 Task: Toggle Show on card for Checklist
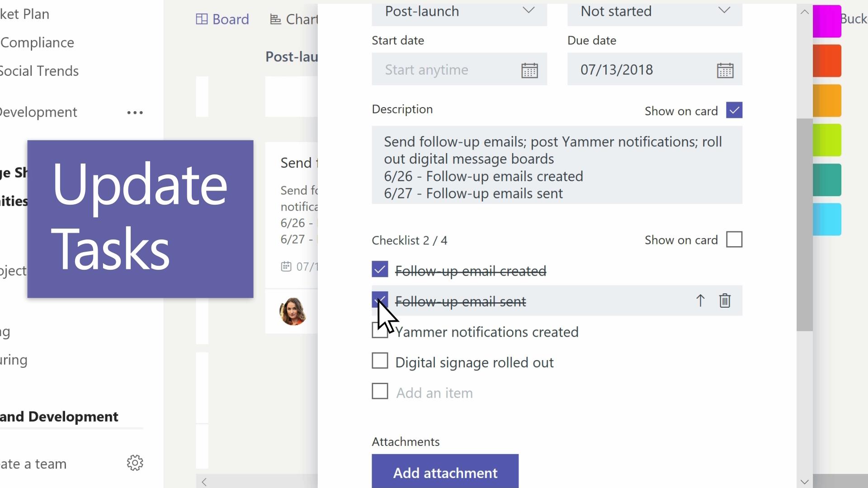pyautogui.click(x=735, y=239)
